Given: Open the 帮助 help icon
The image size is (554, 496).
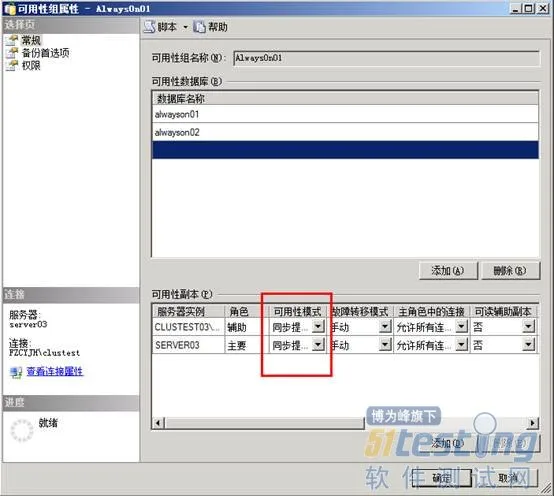Looking at the screenshot, I should [199, 27].
